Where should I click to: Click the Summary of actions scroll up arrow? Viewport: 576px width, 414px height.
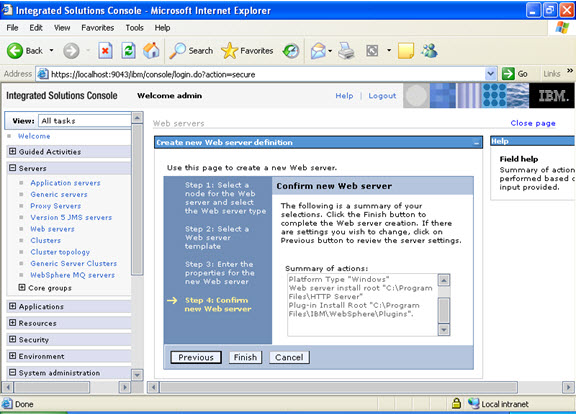pyautogui.click(x=444, y=280)
